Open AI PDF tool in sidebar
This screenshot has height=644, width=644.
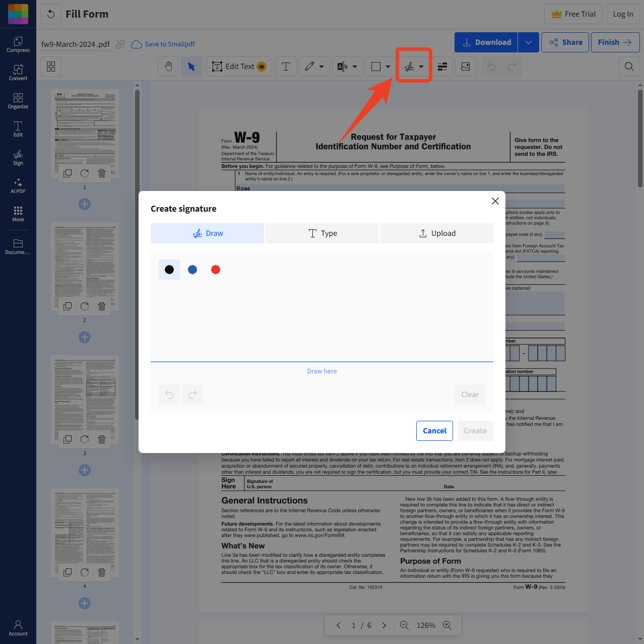(x=18, y=185)
